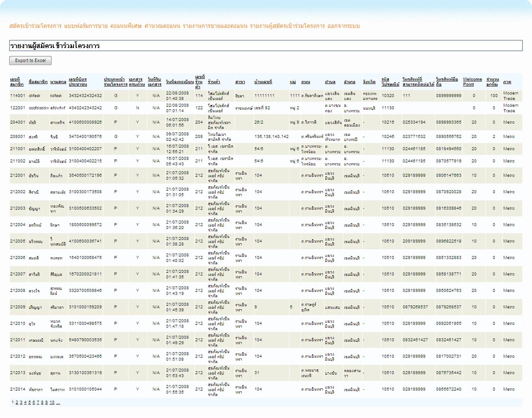This screenshot has width=532, height=418.
Task: Sort by Welcome Point column header
Action: tap(472, 82)
